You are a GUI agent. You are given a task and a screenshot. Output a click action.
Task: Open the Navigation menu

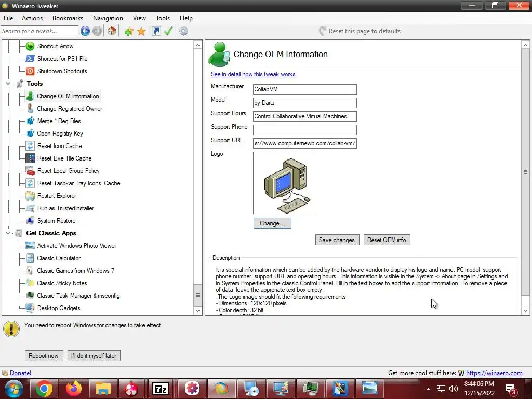click(108, 18)
